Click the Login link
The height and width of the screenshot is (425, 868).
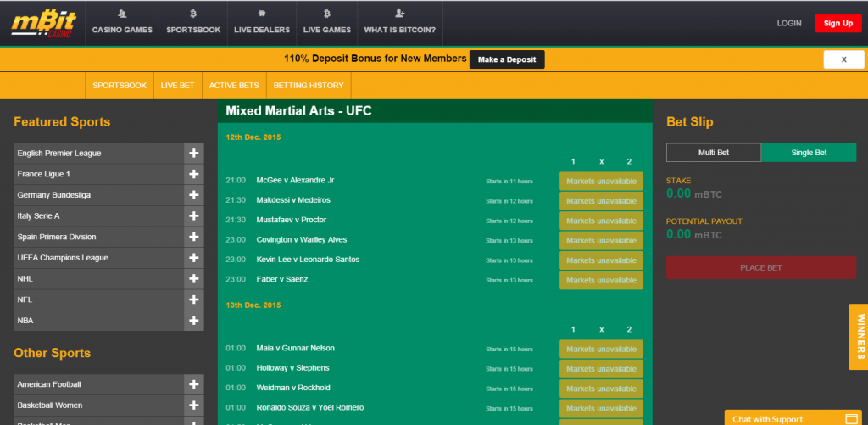point(789,23)
